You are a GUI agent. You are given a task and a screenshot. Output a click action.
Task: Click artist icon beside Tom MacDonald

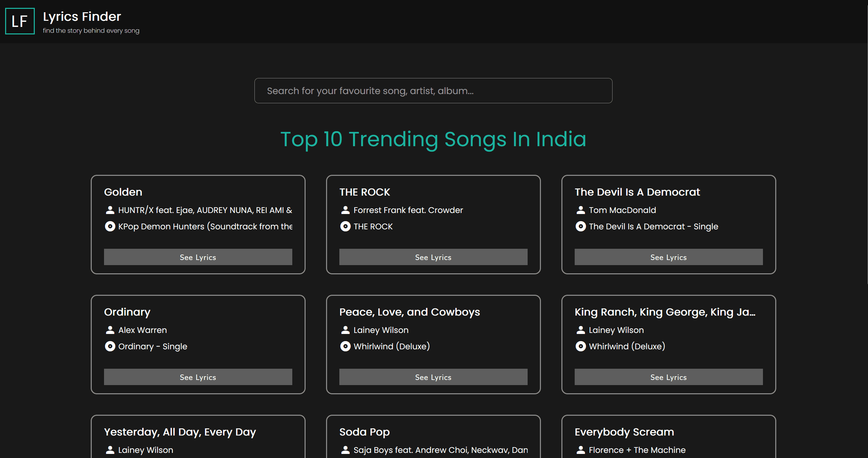click(580, 210)
